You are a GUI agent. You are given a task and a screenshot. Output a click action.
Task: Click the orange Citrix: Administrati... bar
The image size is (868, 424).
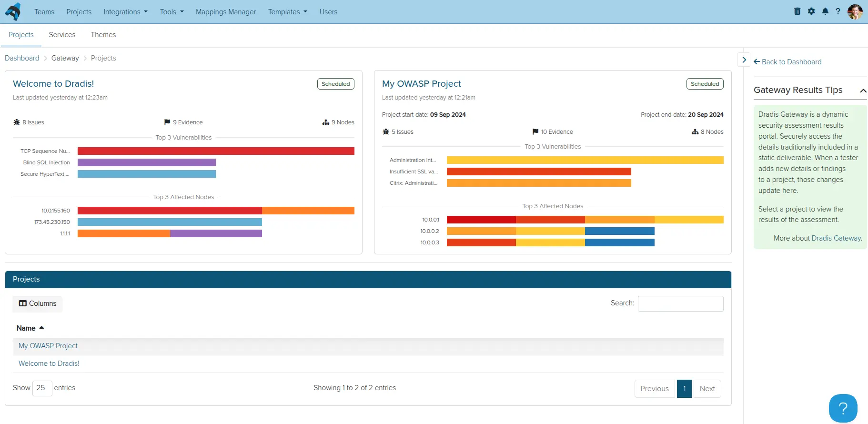tap(539, 183)
